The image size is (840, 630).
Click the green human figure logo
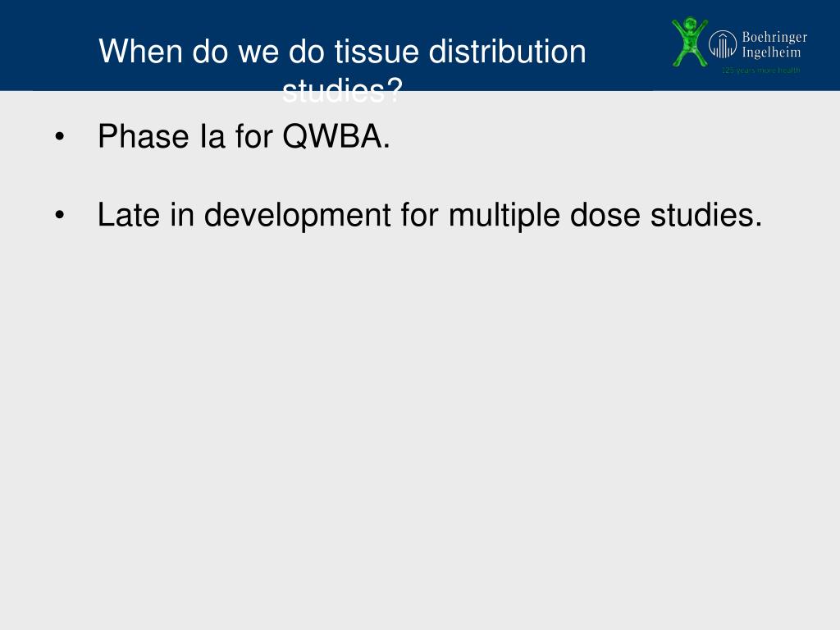click(689, 42)
